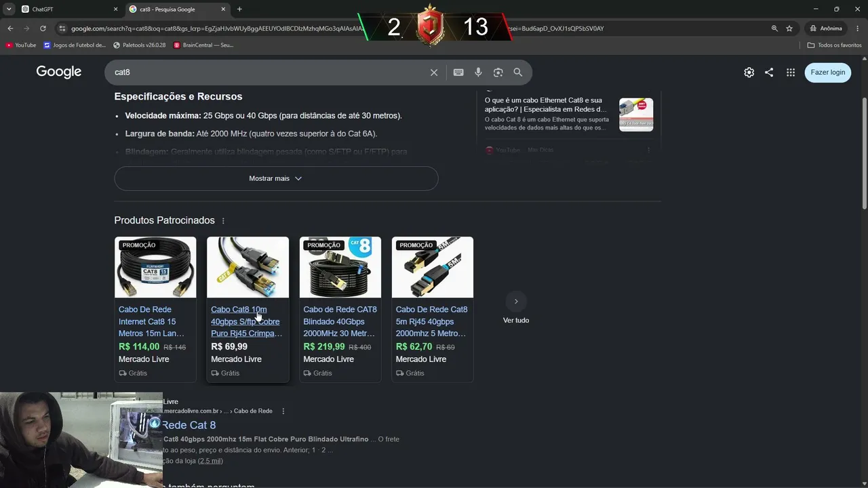Open options for the Mercado Livre search result

point(283,411)
